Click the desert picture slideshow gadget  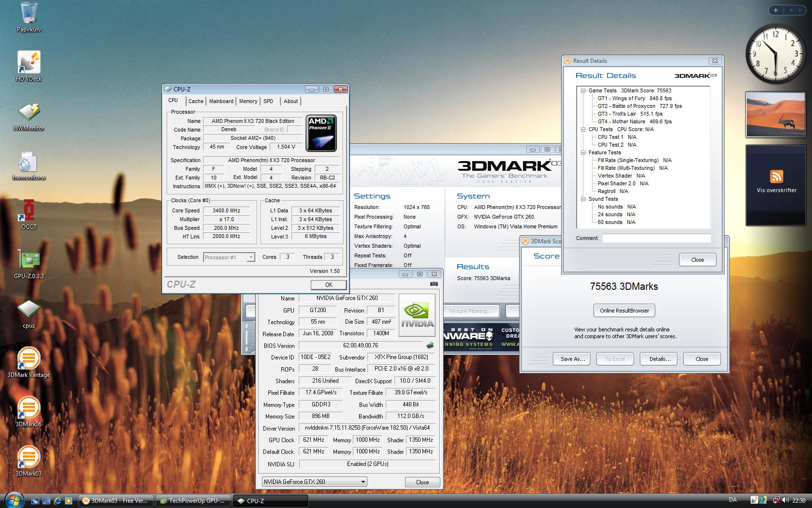tap(776, 115)
